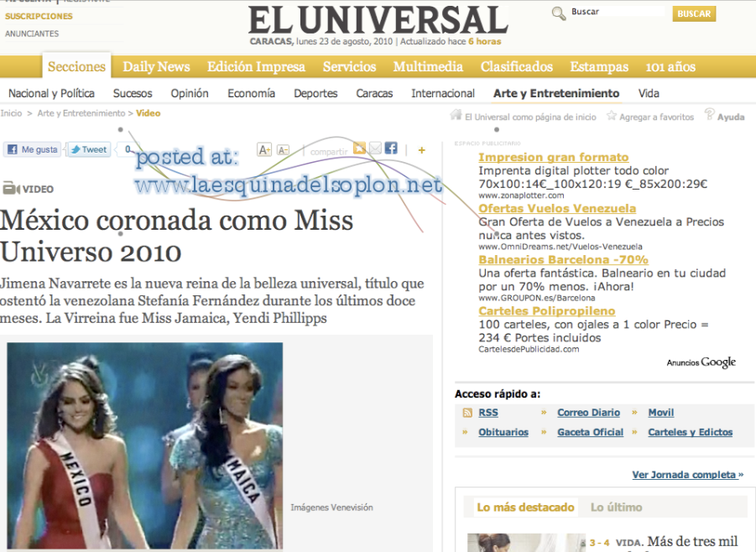Image resolution: width=756 pixels, height=552 pixels.
Task: Click into the Buscar search field
Action: (617, 13)
